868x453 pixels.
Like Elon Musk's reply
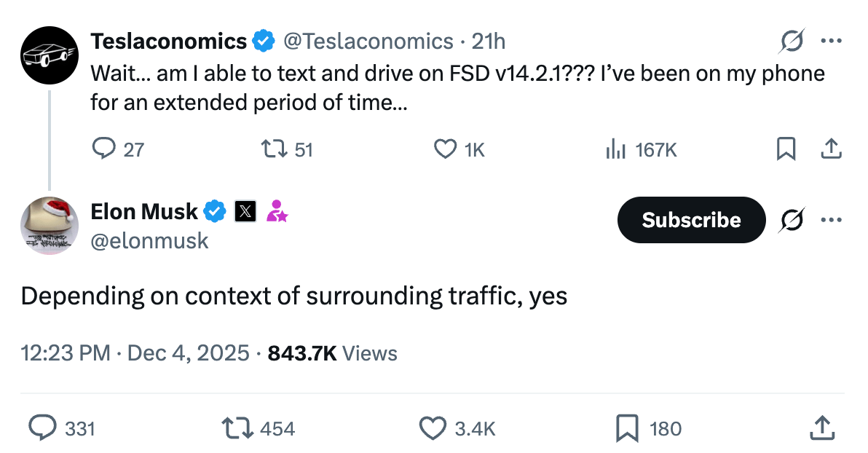[x=434, y=428]
